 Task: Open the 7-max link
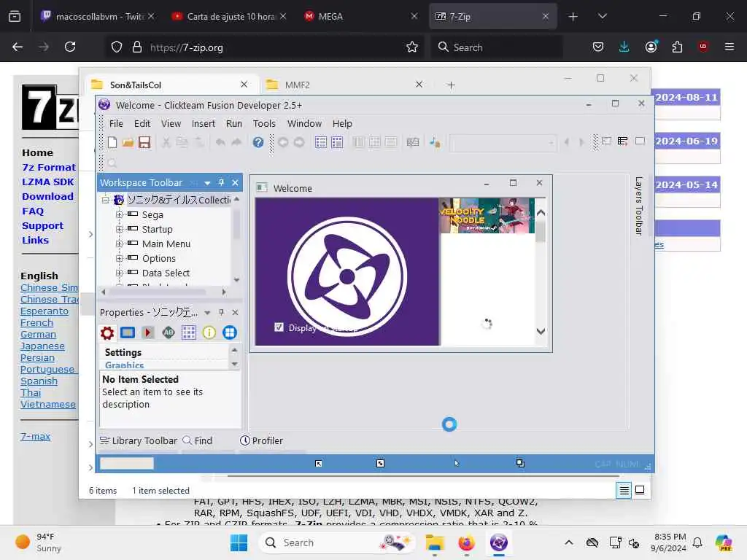tap(35, 436)
